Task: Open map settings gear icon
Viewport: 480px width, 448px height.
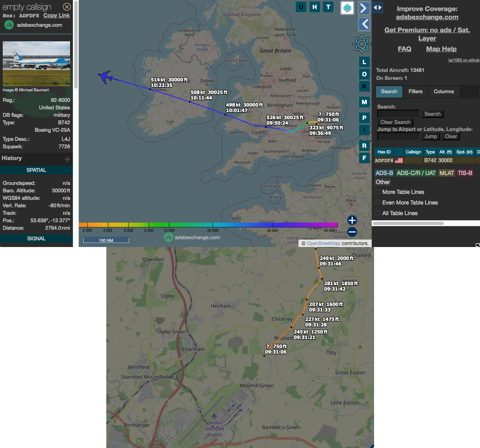Action: [x=361, y=44]
